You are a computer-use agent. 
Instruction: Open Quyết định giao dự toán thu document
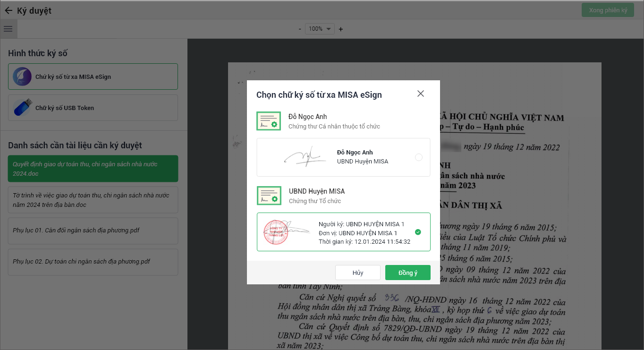click(x=93, y=169)
